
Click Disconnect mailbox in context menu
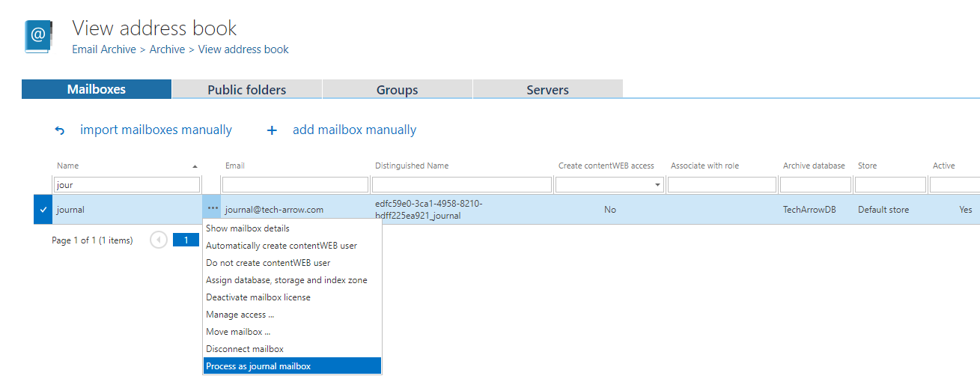pyautogui.click(x=245, y=349)
